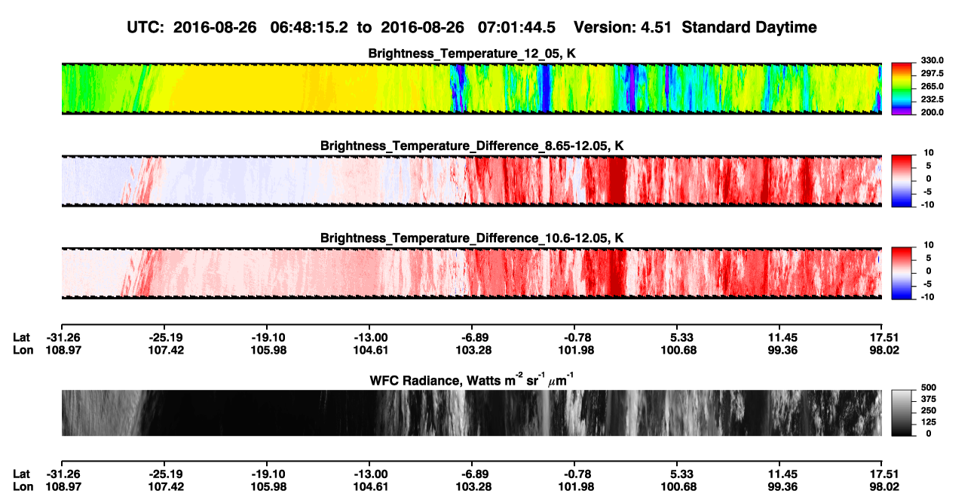The height and width of the screenshot is (503, 980).
Task: Click the 'Lat' row label of the bottom axis
Action: point(21,474)
